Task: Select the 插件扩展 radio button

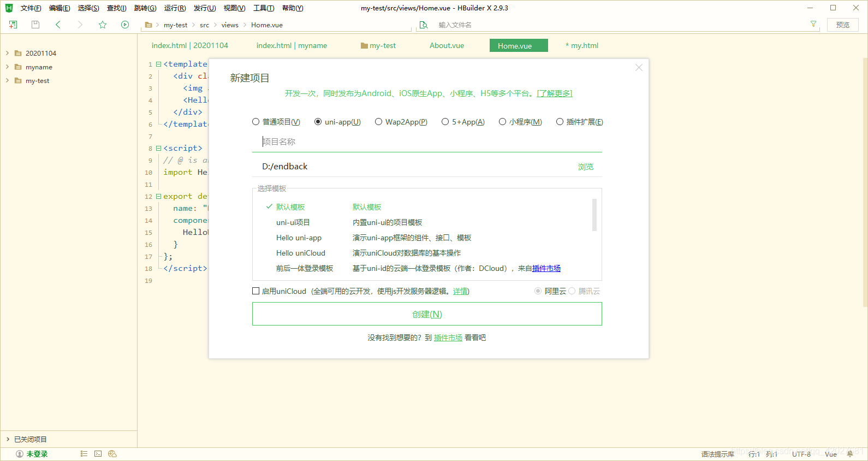Action: pos(560,122)
